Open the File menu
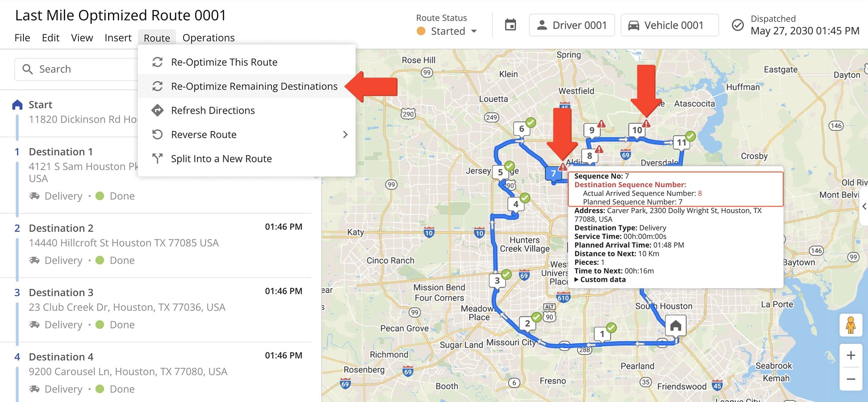This screenshot has width=868, height=402. tap(22, 38)
